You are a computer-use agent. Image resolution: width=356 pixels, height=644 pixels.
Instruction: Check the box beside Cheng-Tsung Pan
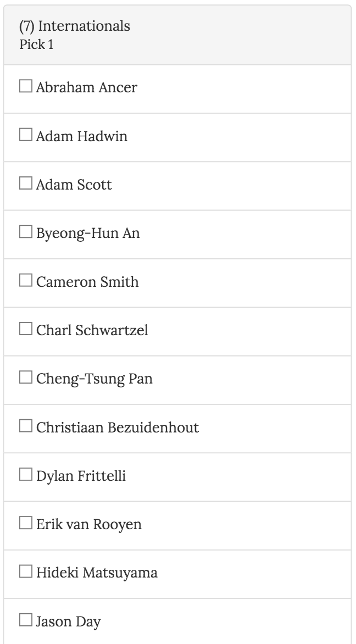click(x=26, y=377)
